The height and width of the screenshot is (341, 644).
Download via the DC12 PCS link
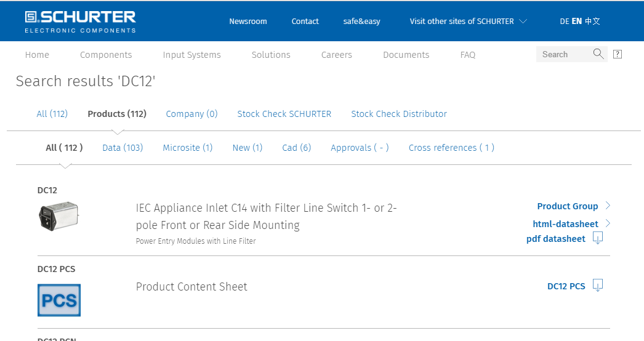566,286
